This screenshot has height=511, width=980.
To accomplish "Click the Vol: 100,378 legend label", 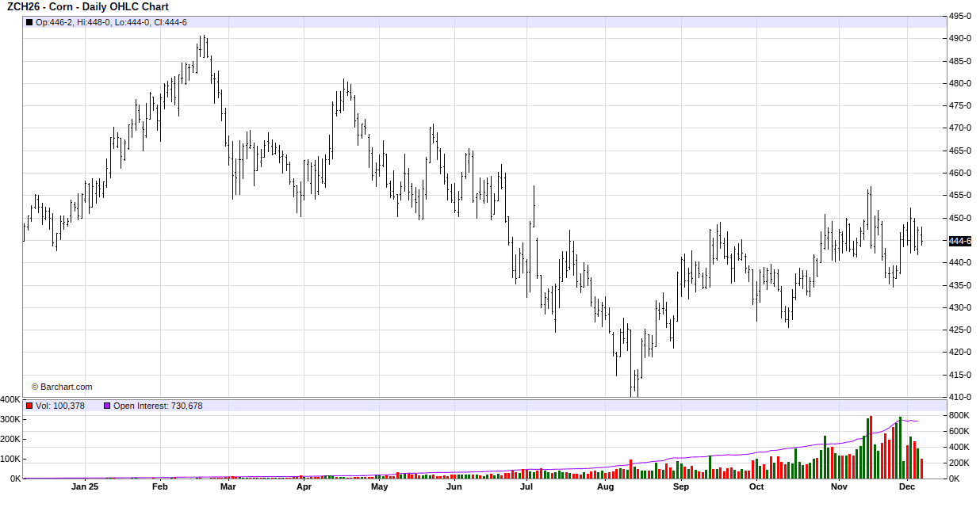I will [60, 406].
